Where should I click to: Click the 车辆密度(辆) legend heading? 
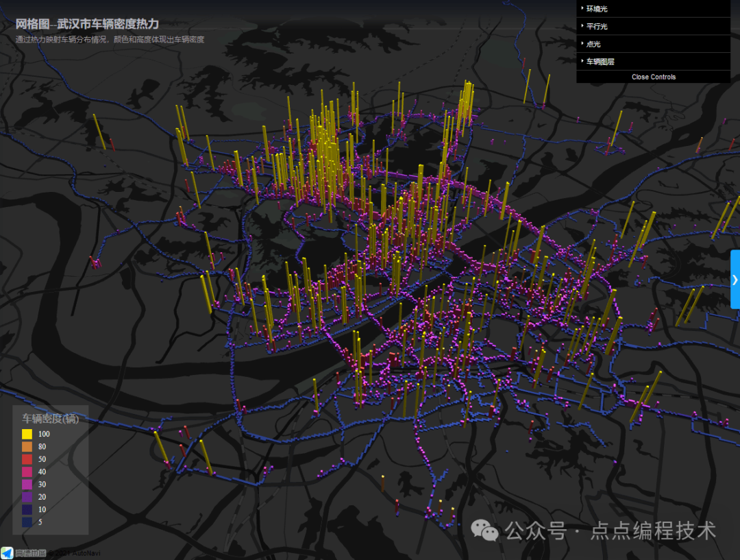51,418
